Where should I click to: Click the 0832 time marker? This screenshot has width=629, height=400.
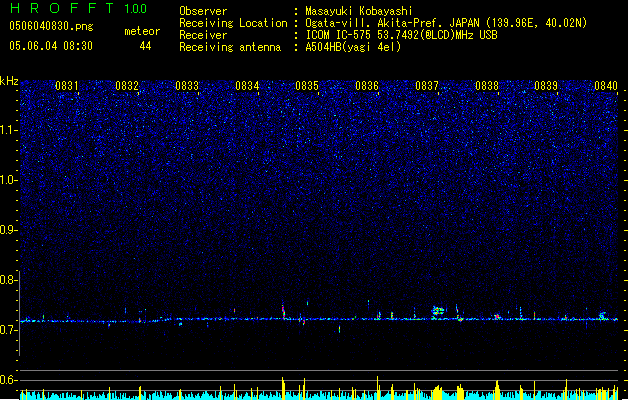[127, 86]
